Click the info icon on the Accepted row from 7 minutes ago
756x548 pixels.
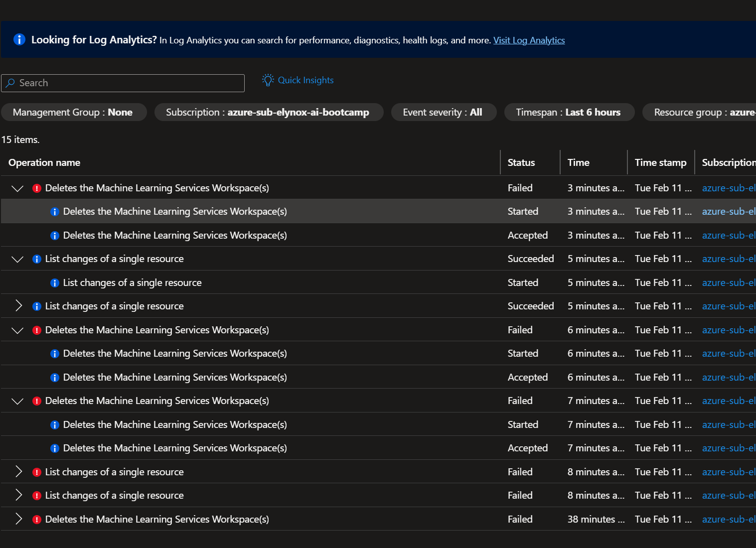(x=55, y=448)
